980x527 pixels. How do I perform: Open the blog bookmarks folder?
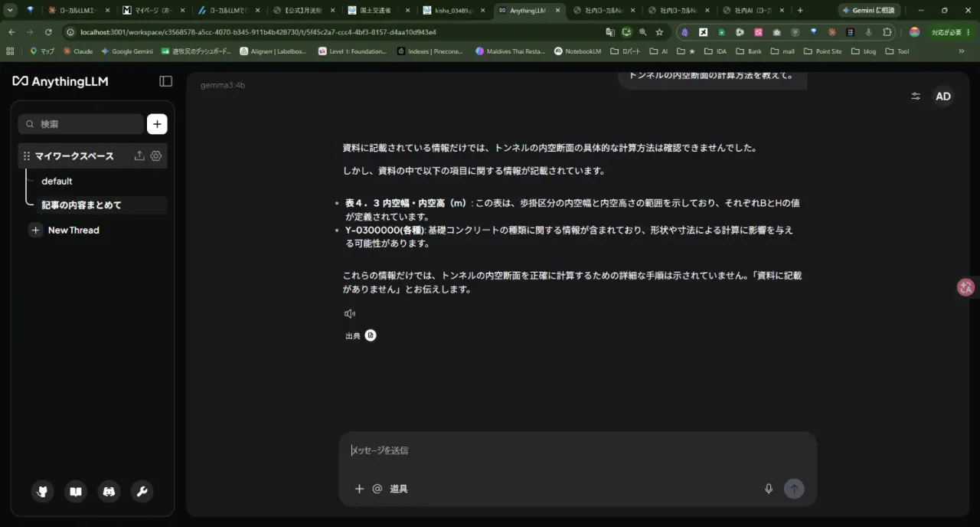pos(864,51)
